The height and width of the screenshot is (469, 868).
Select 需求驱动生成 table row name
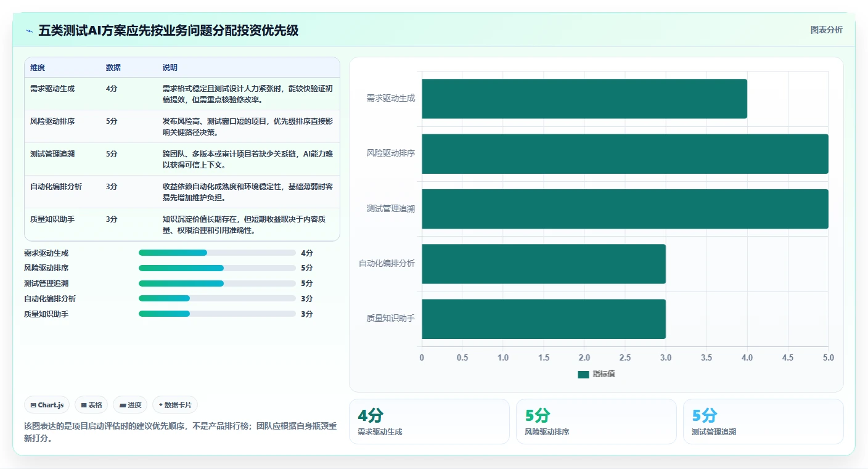point(52,89)
